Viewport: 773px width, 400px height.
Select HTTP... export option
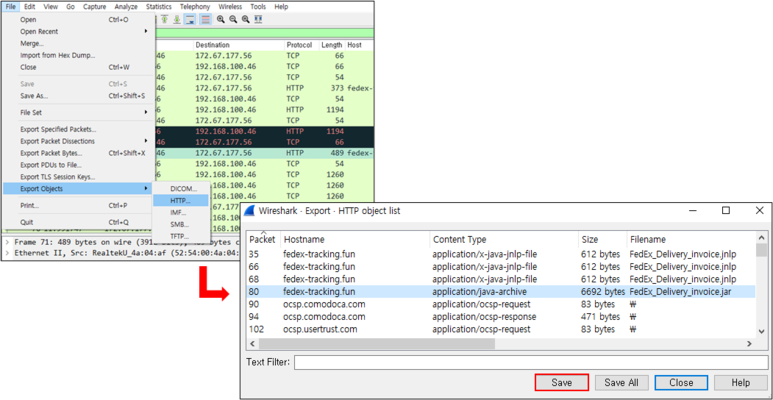click(181, 200)
